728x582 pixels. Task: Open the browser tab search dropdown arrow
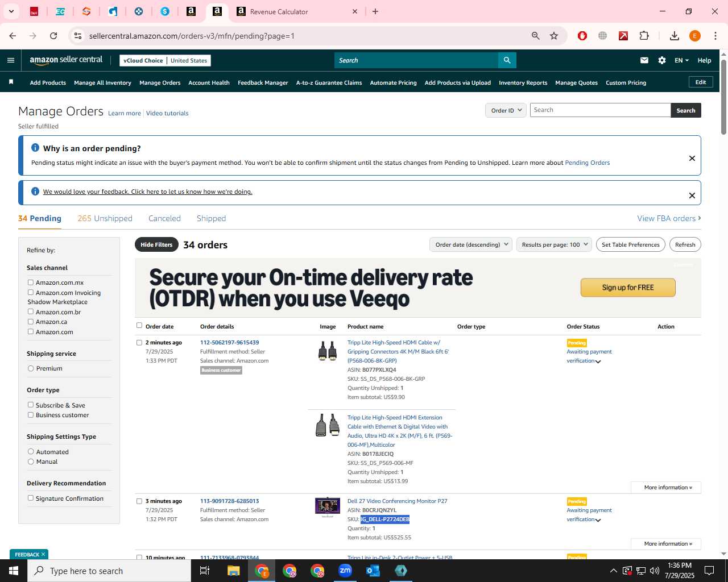point(11,11)
